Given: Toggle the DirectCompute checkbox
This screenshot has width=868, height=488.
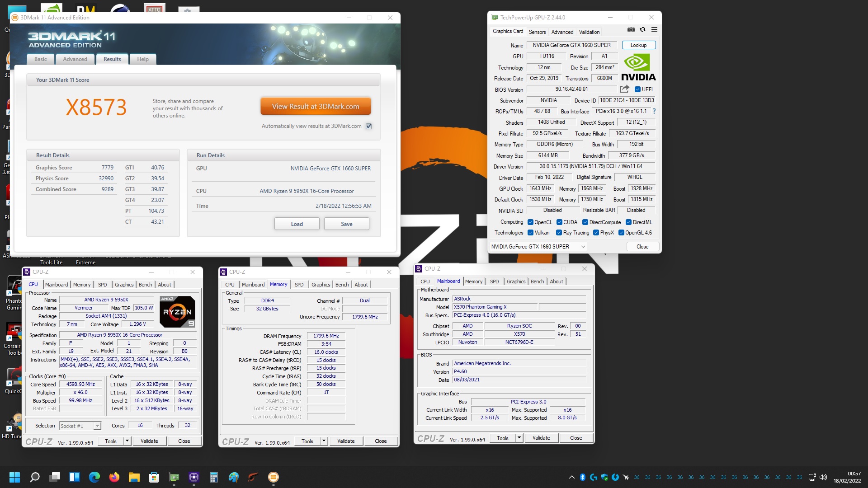Looking at the screenshot, I should coord(585,222).
